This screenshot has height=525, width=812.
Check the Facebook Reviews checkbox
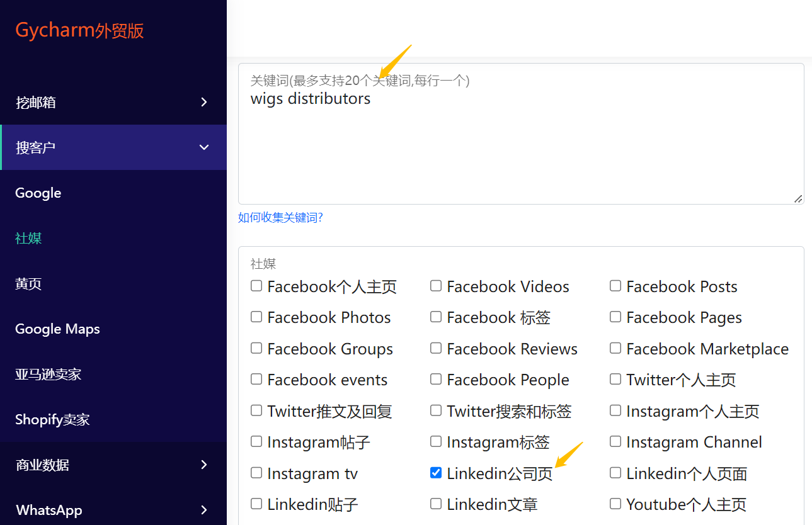click(436, 348)
